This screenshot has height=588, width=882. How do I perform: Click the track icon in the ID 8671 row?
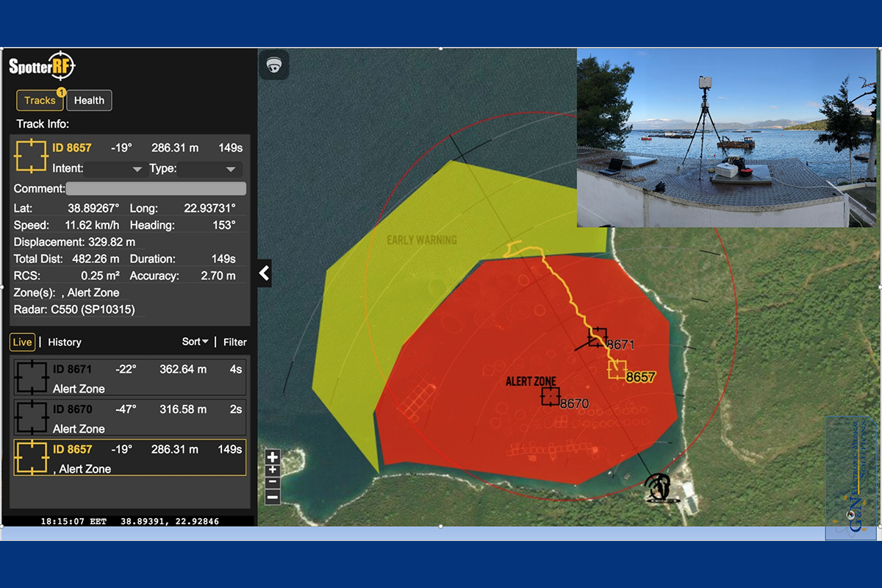[x=30, y=376]
